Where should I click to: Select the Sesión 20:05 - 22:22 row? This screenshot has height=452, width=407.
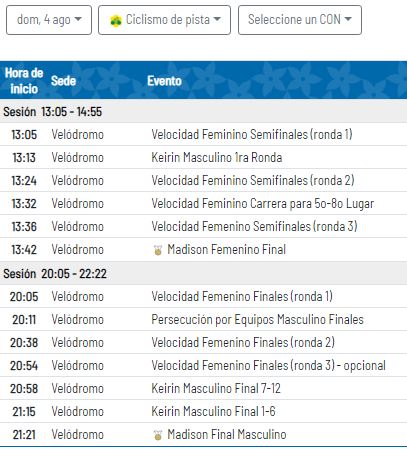(x=203, y=273)
